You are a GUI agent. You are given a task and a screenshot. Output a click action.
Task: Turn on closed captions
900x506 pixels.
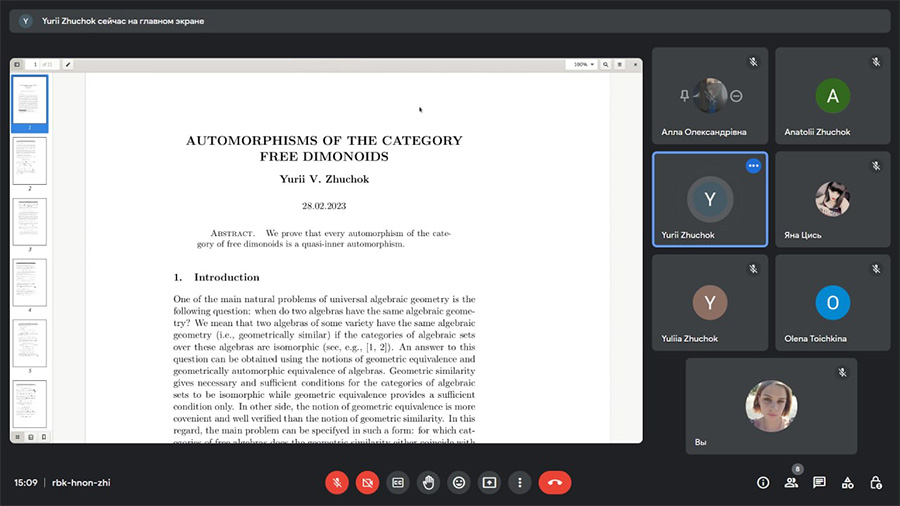coord(398,482)
